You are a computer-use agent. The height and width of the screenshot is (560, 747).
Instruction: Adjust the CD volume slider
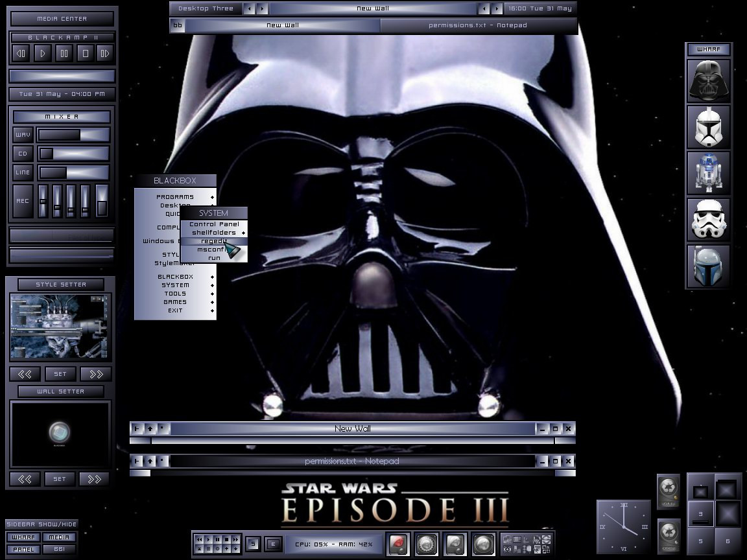pos(74,154)
